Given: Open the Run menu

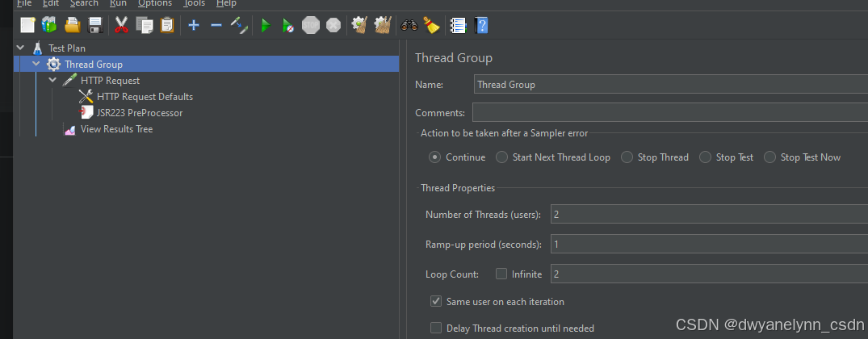Looking at the screenshot, I should 118,3.
